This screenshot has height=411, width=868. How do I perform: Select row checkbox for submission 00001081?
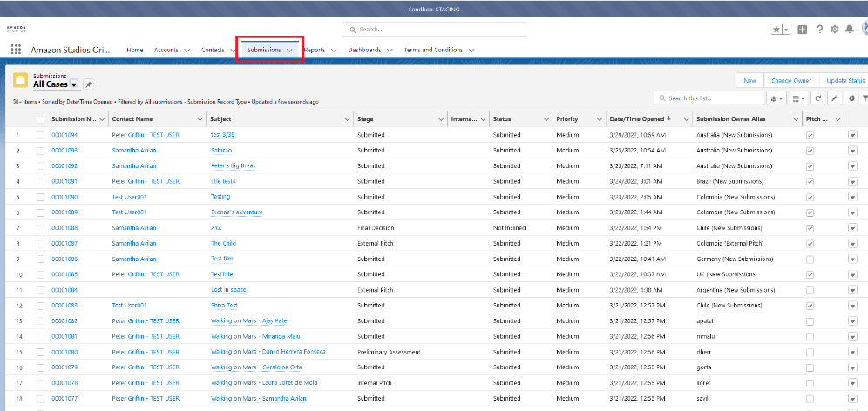point(40,336)
